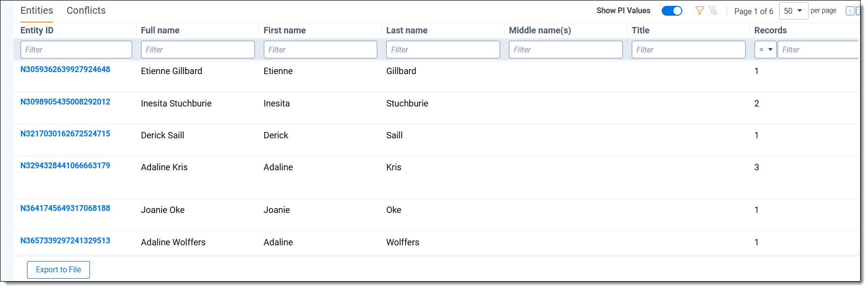Click the next page arrow icon
This screenshot has width=868, height=289.
859,11
